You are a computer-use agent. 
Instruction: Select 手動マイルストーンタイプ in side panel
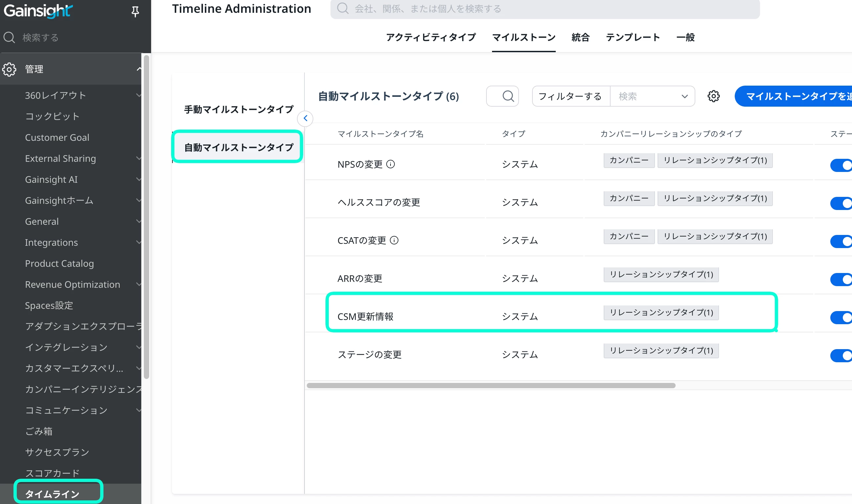(238, 109)
